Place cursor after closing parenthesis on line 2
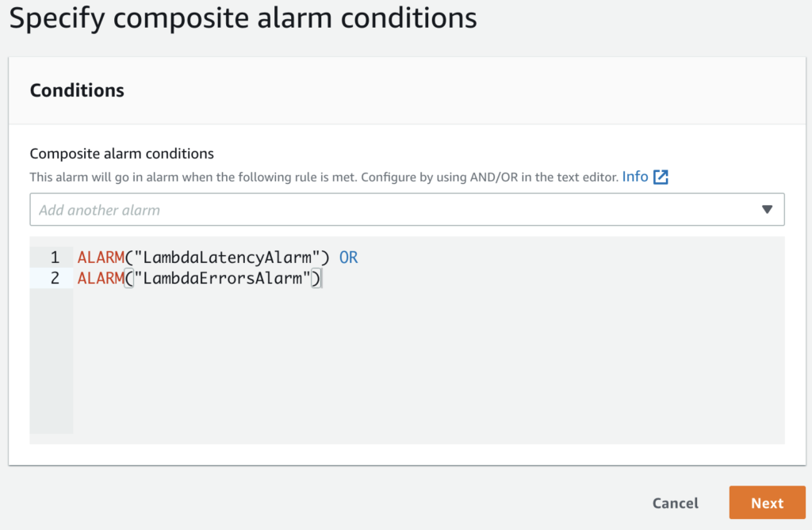 pyautogui.click(x=322, y=278)
